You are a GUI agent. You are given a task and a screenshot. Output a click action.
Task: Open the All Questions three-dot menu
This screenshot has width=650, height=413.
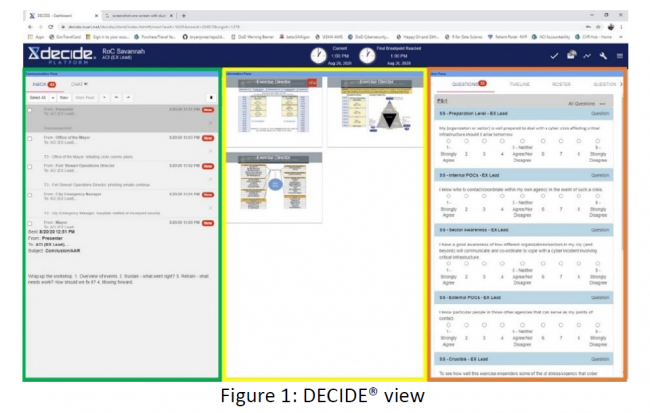click(602, 104)
